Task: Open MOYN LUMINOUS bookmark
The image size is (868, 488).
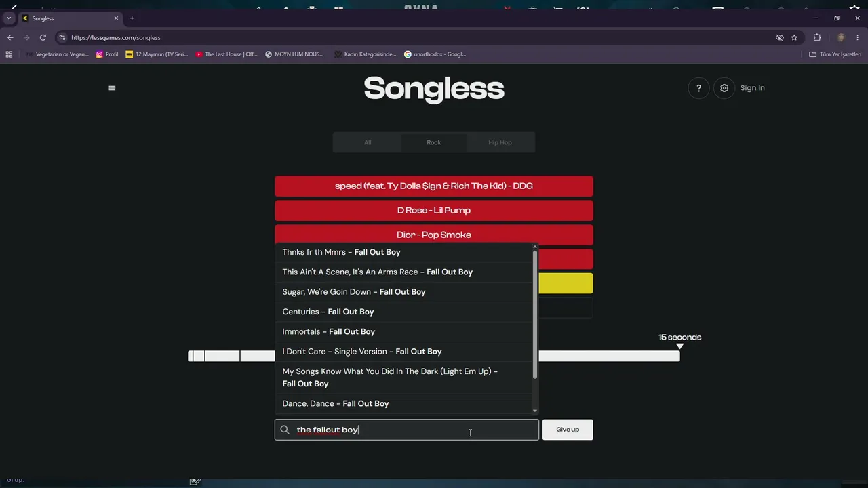Action: 295,54
